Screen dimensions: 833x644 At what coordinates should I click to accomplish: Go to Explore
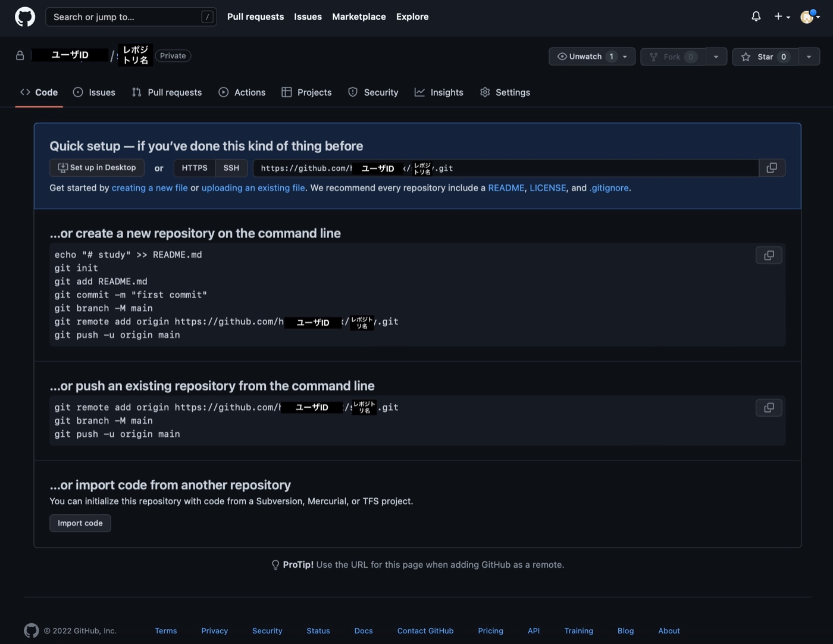[x=412, y=17]
